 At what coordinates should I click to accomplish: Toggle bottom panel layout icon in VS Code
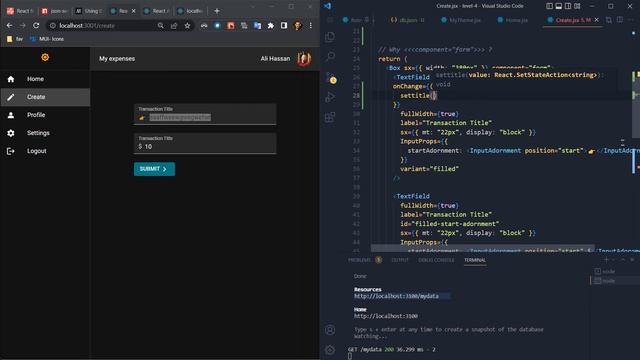559,6
